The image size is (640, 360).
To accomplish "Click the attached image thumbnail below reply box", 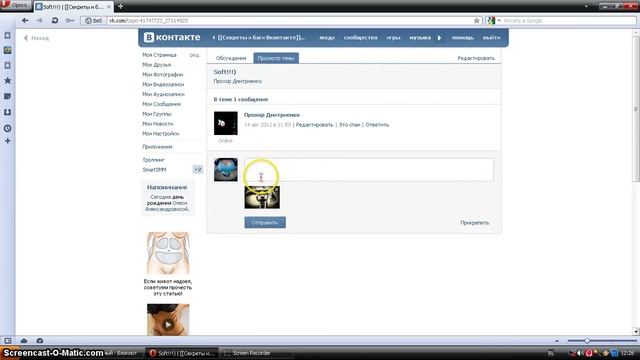I will click(x=262, y=197).
